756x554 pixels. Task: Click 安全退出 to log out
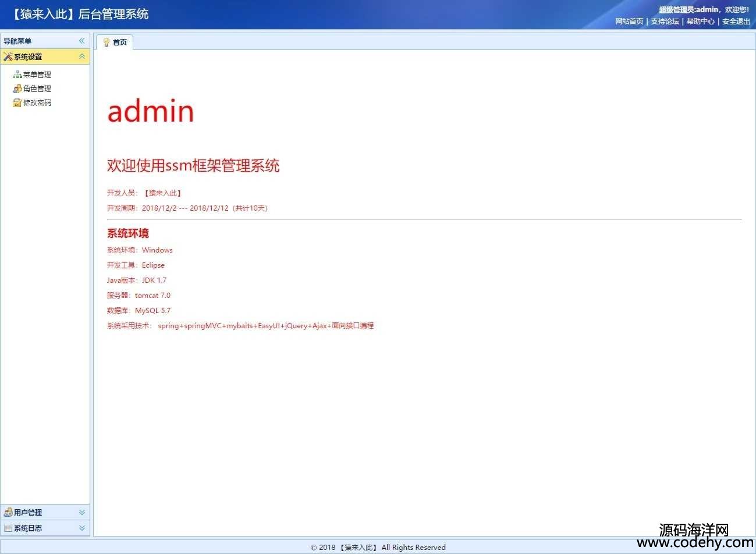tap(736, 21)
